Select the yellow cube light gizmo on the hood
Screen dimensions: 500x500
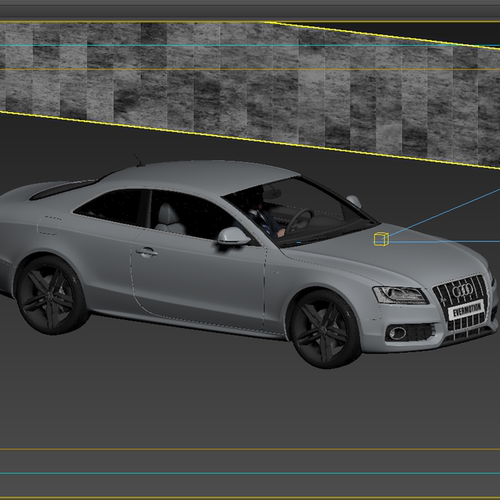[381, 239]
